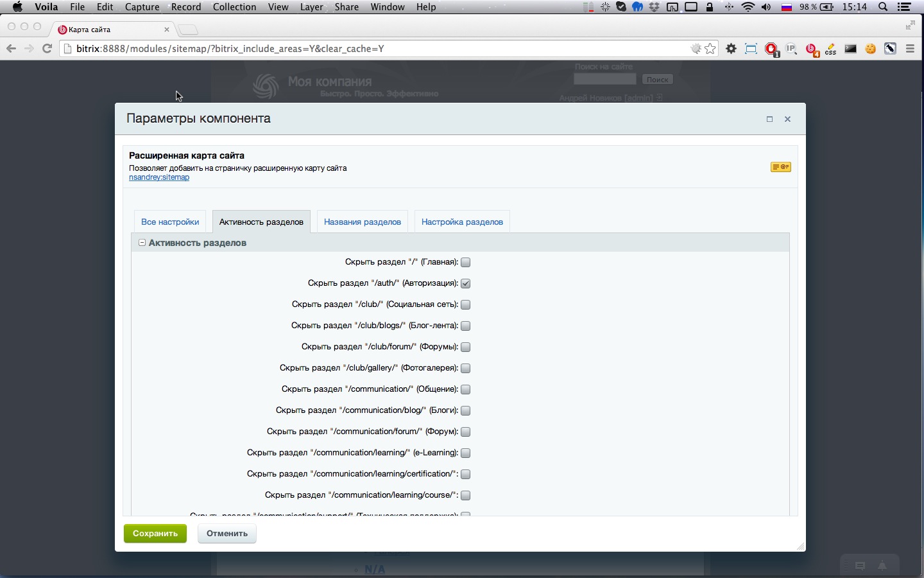Switch to the Названия разделов tab
Viewport: 924px width, 578px height.
pos(363,222)
